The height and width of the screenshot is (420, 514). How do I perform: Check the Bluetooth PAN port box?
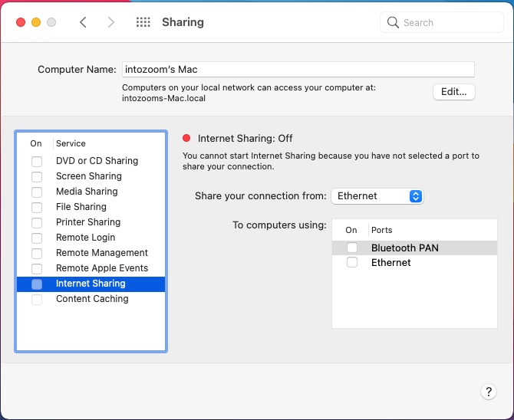point(352,248)
